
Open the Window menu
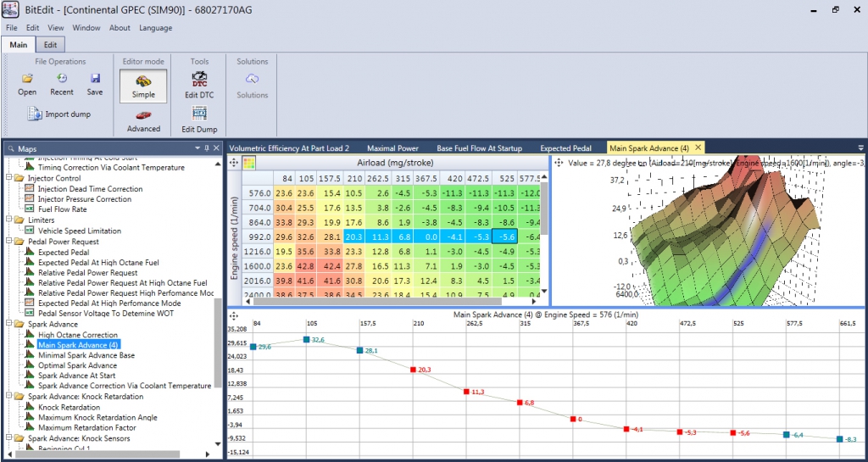(86, 28)
